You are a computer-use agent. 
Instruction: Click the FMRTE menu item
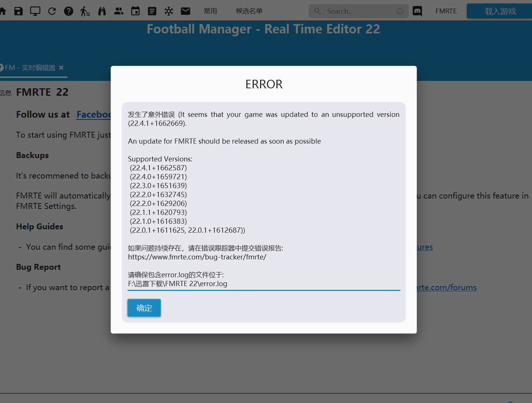[446, 11]
